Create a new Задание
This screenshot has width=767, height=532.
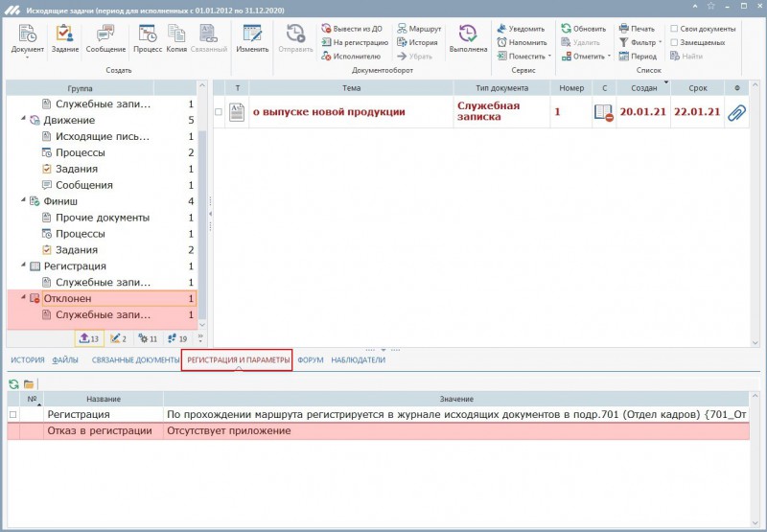pyautogui.click(x=64, y=38)
